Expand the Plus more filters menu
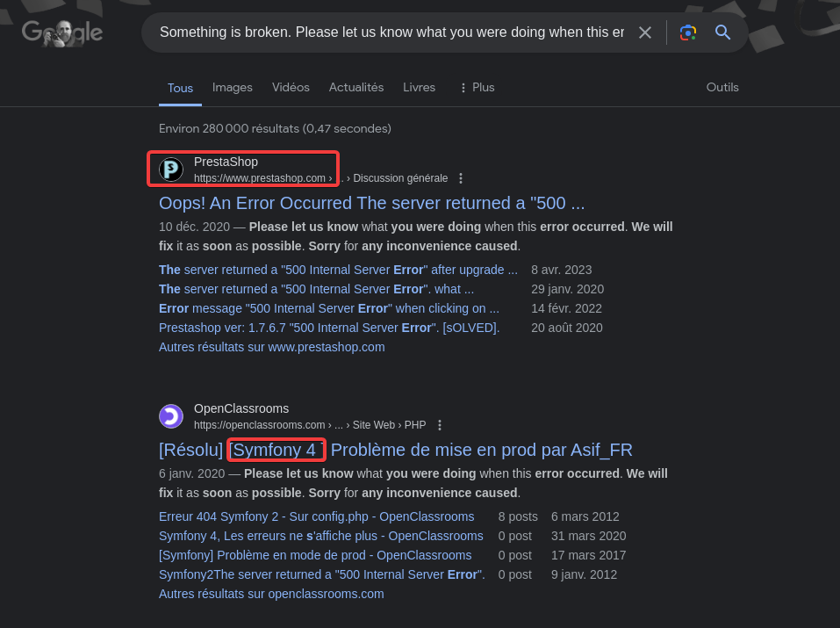The width and height of the screenshot is (840, 628). pyautogui.click(x=477, y=88)
